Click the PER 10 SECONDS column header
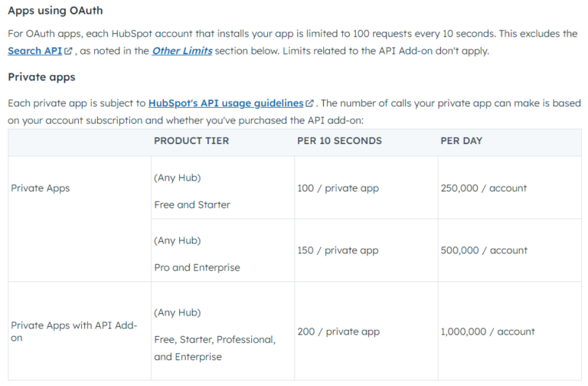This screenshot has width=588, height=386. coord(339,141)
